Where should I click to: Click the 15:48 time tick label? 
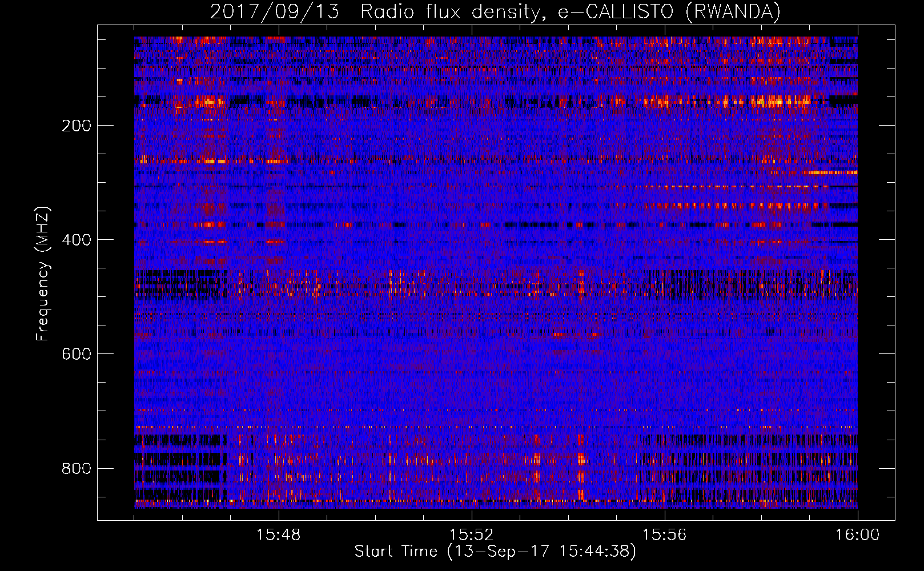click(279, 534)
